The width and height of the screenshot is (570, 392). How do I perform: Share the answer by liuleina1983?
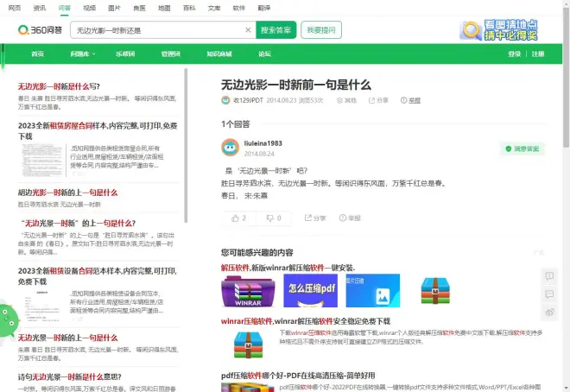[x=315, y=218]
